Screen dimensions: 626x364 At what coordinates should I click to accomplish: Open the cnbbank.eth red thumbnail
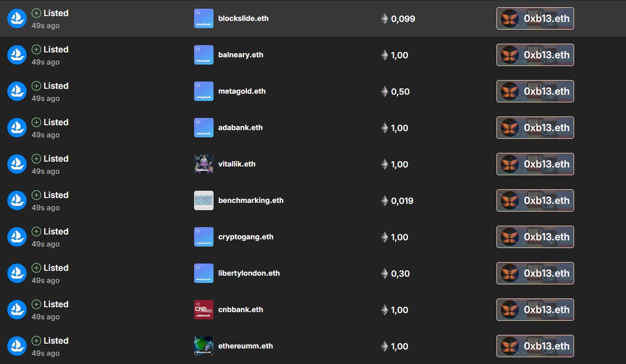tap(203, 310)
